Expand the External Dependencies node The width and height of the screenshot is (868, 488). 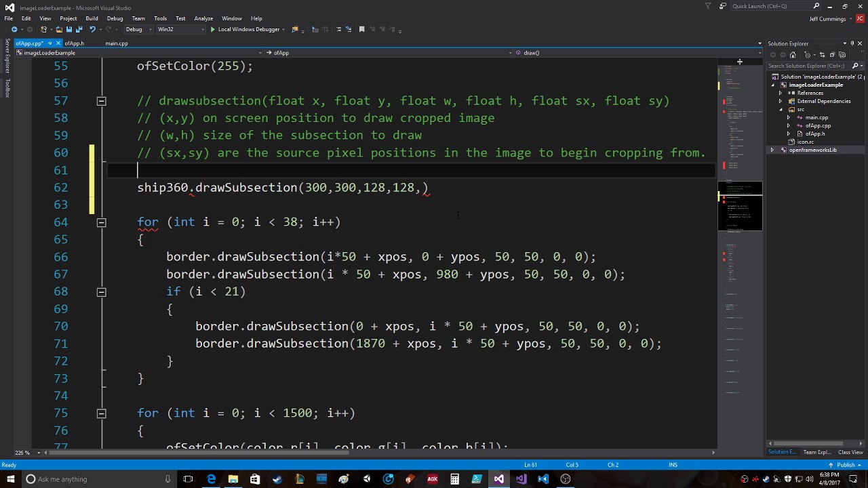point(781,101)
